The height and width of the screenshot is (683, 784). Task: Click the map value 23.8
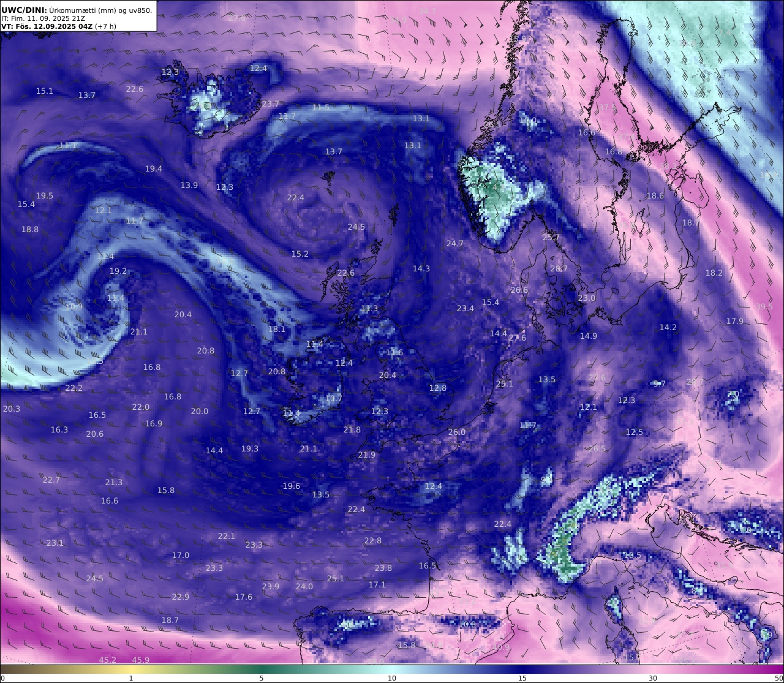383,568
